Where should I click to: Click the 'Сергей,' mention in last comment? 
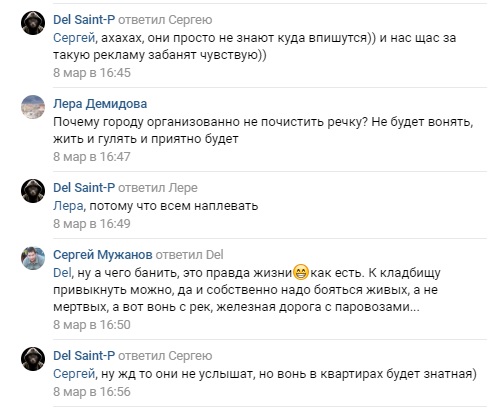75,374
